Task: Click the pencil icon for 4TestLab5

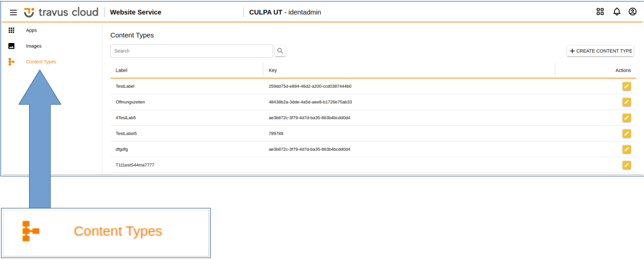Action: coord(626,118)
